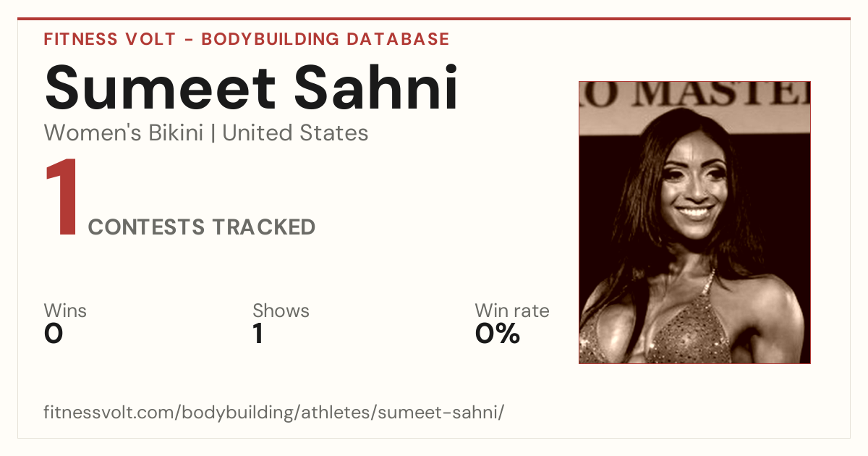
Task: Select the BODYBUILDING DATABASE header words
Action: click(x=325, y=39)
